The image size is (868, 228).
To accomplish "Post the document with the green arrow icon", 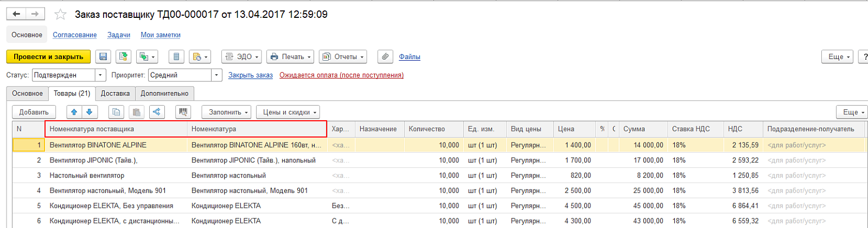I will [123, 56].
